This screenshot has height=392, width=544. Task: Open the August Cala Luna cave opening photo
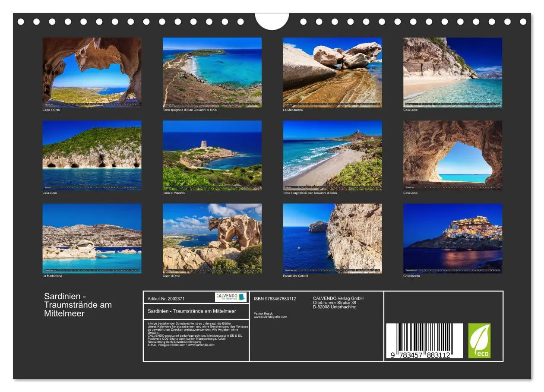point(453,155)
